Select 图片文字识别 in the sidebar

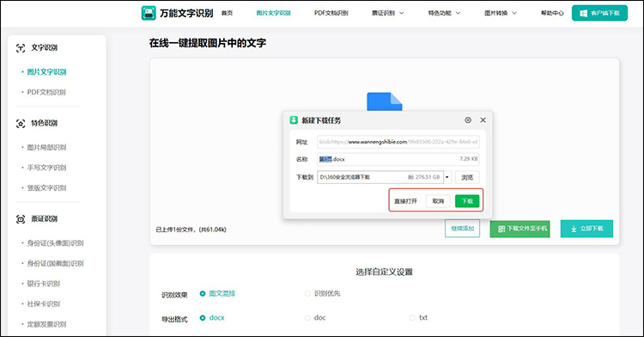pyautogui.click(x=46, y=72)
